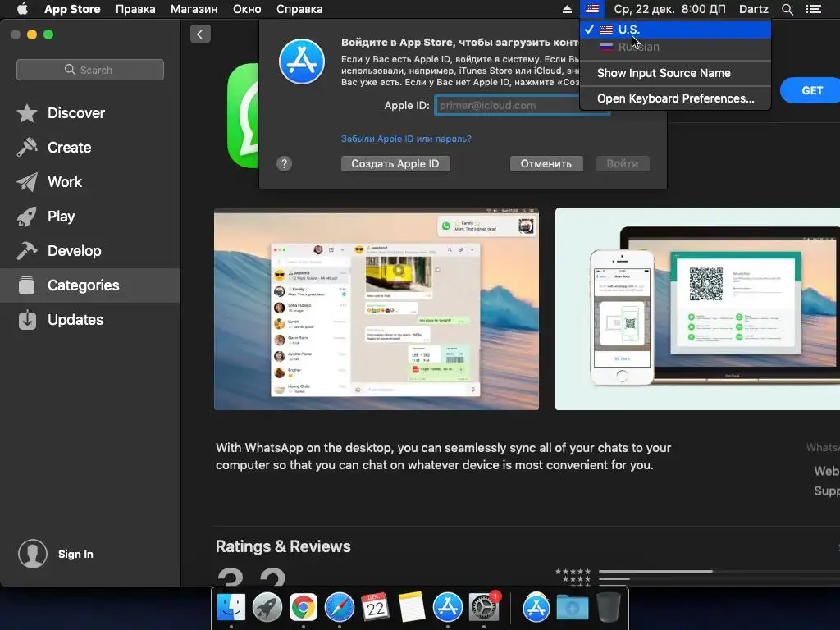Click the help question mark button in dialog
The image size is (840, 630).
285,163
